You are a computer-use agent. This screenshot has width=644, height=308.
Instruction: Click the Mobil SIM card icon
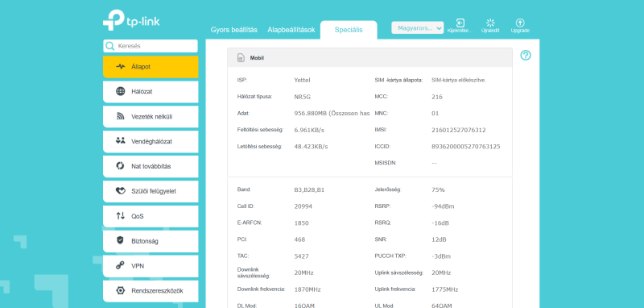coord(241,58)
